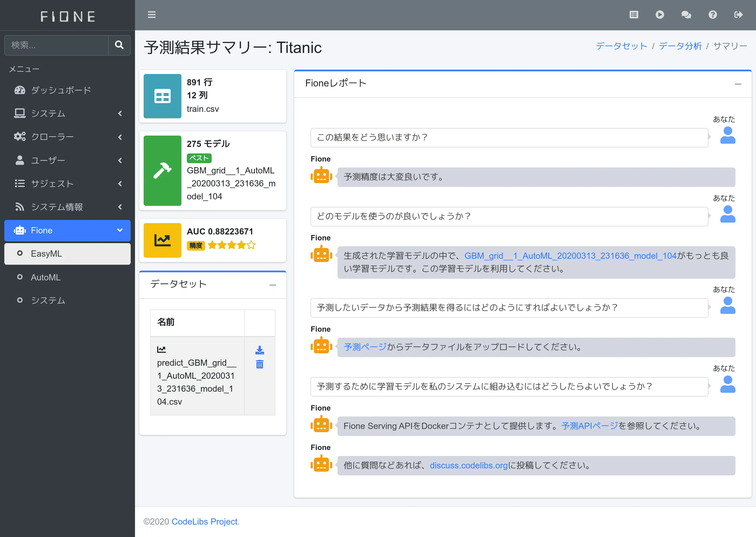Image resolution: width=756 pixels, height=537 pixels.
Task: Click user avatar beside どのモデルを使うのが良い question
Action: pyautogui.click(x=728, y=214)
